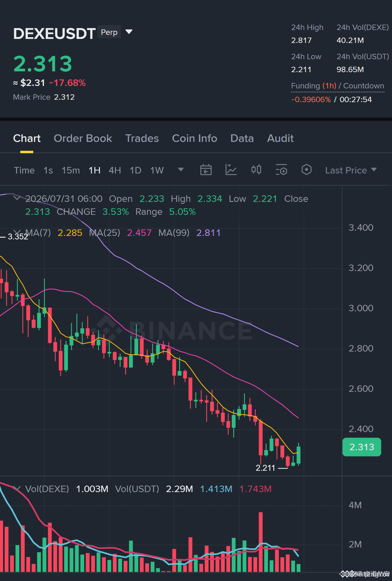
Task: Click the Funding (1h) / Countdown link
Action: [x=337, y=86]
